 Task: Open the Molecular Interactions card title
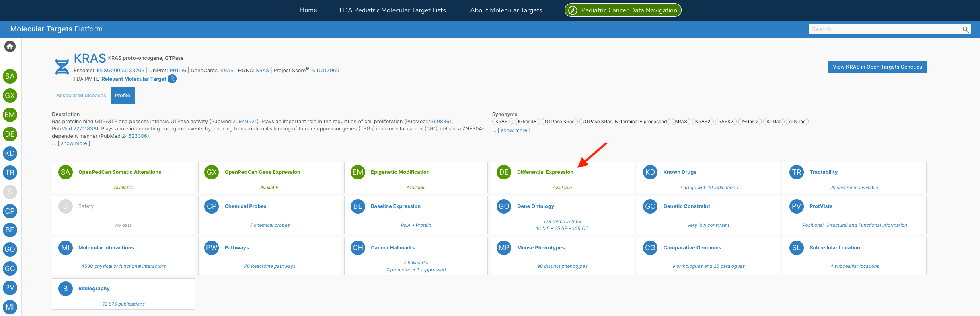tap(106, 248)
